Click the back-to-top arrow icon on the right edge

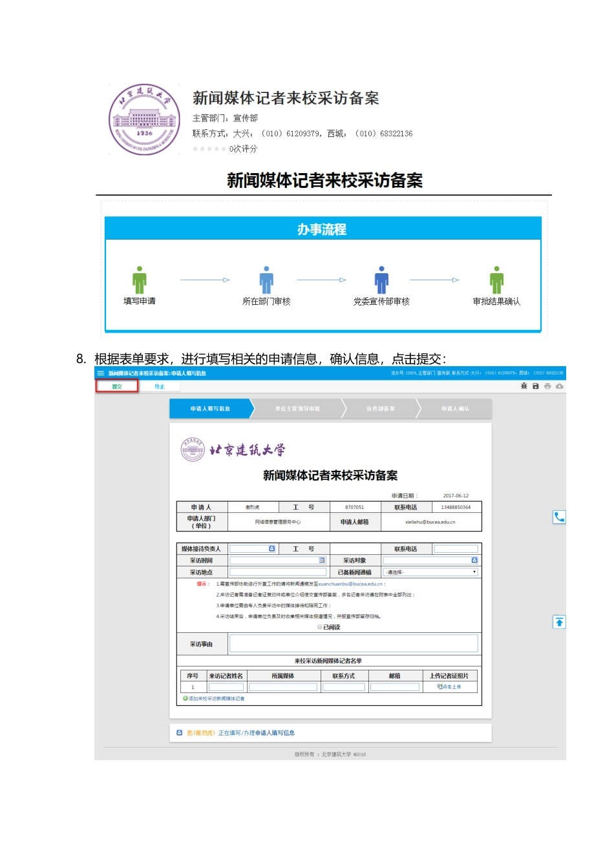coord(559,622)
